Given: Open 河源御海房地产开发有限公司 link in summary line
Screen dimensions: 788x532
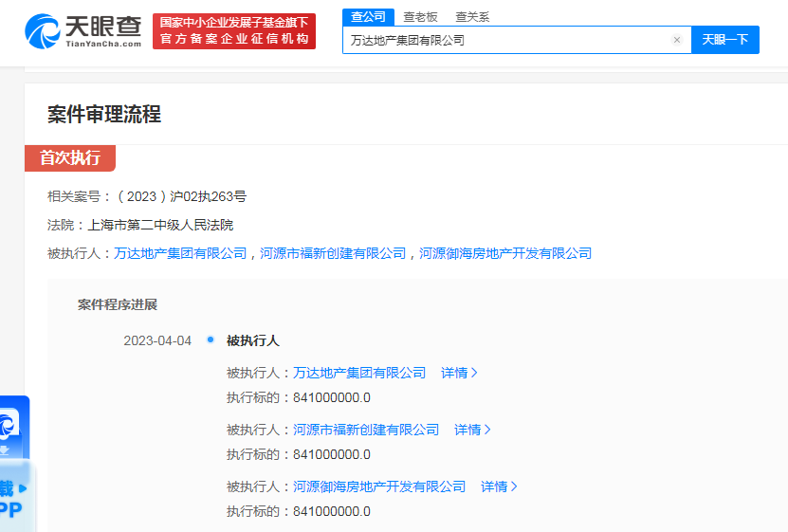Looking at the screenshot, I should click(505, 253).
